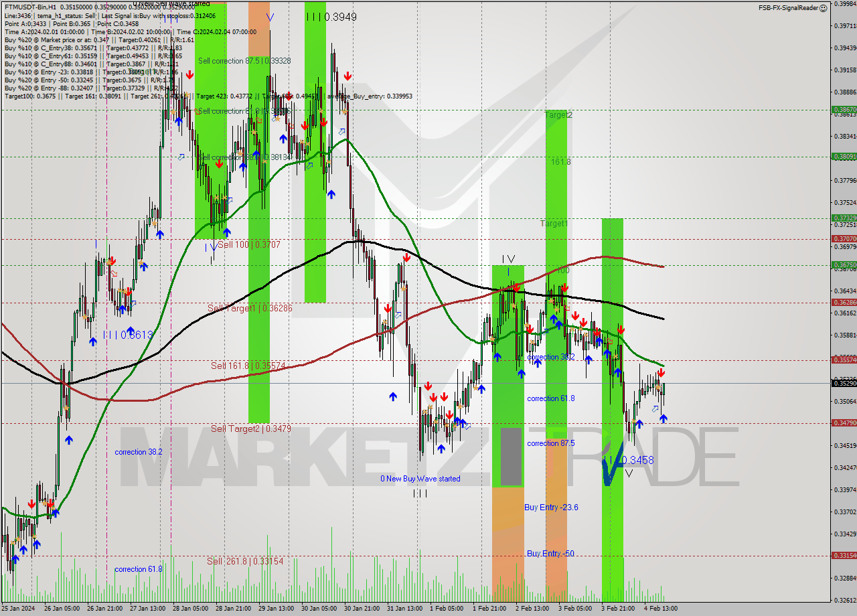
Task: Click the 'Line:3436 | tema_h1_status: Sell' info line
Action: click(110, 15)
